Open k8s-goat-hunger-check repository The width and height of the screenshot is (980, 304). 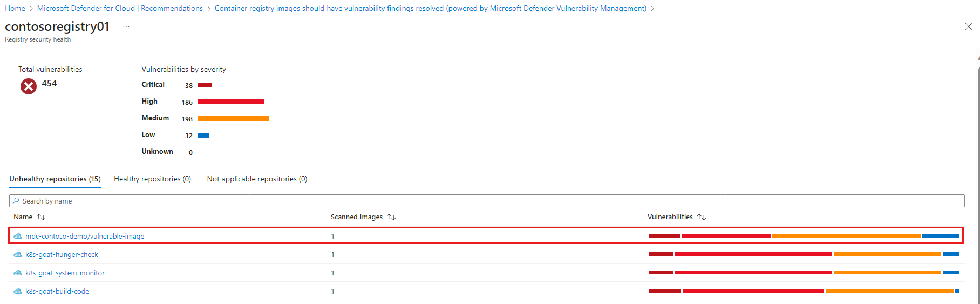[x=62, y=255]
